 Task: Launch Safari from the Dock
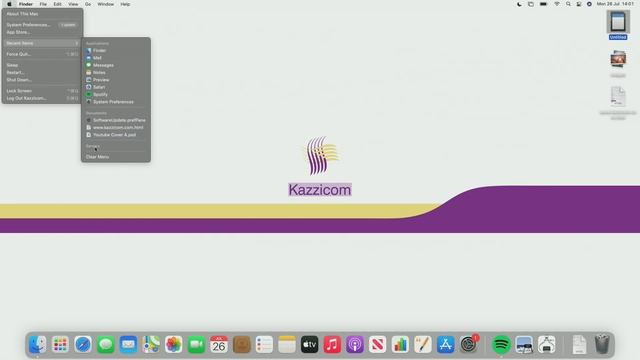[83, 344]
